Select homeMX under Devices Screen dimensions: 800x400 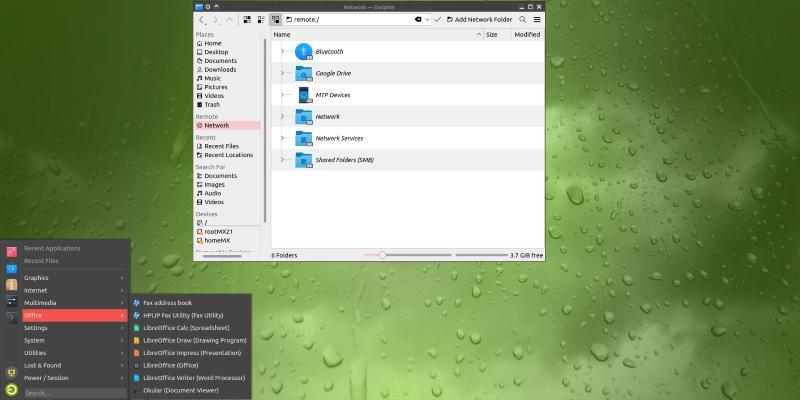coord(228,240)
